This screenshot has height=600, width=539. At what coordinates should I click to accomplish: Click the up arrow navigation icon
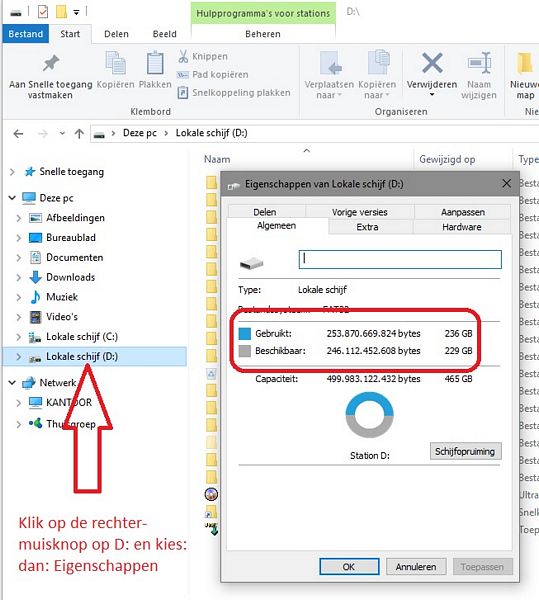(x=79, y=134)
